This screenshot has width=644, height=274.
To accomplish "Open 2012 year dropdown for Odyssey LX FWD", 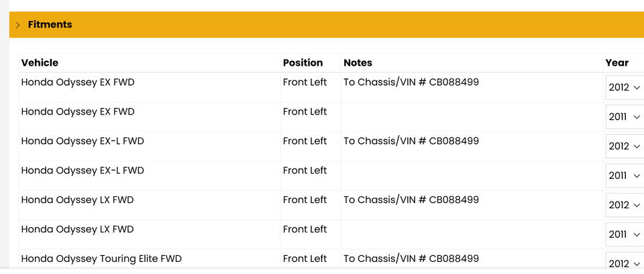I will pos(625,205).
